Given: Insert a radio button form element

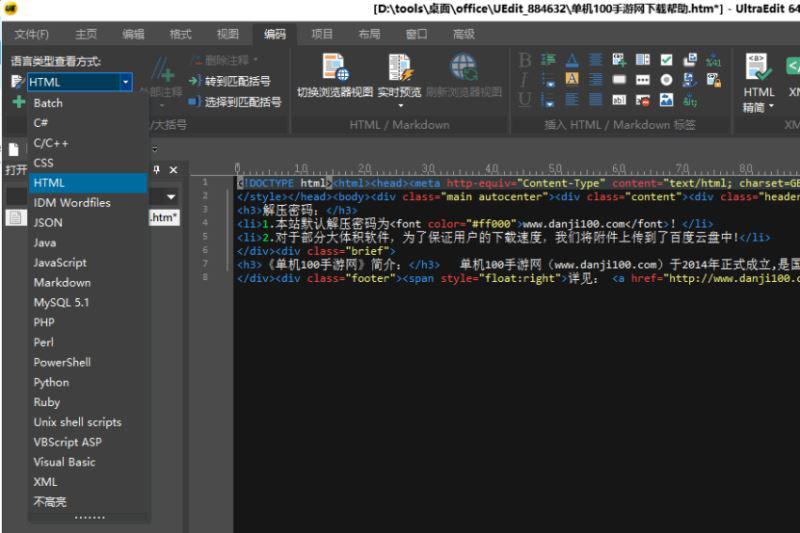Looking at the screenshot, I should [x=666, y=80].
